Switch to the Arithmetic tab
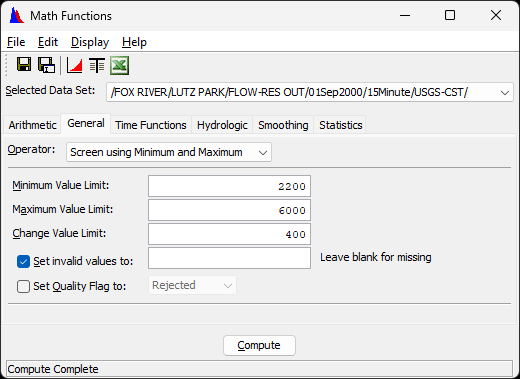The image size is (520, 379). coord(32,125)
